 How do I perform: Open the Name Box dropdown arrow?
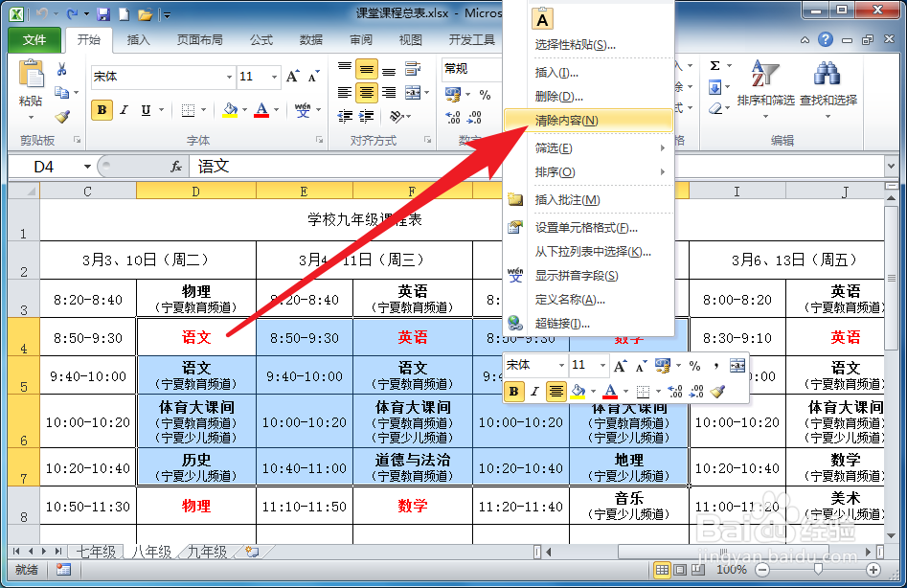88,166
